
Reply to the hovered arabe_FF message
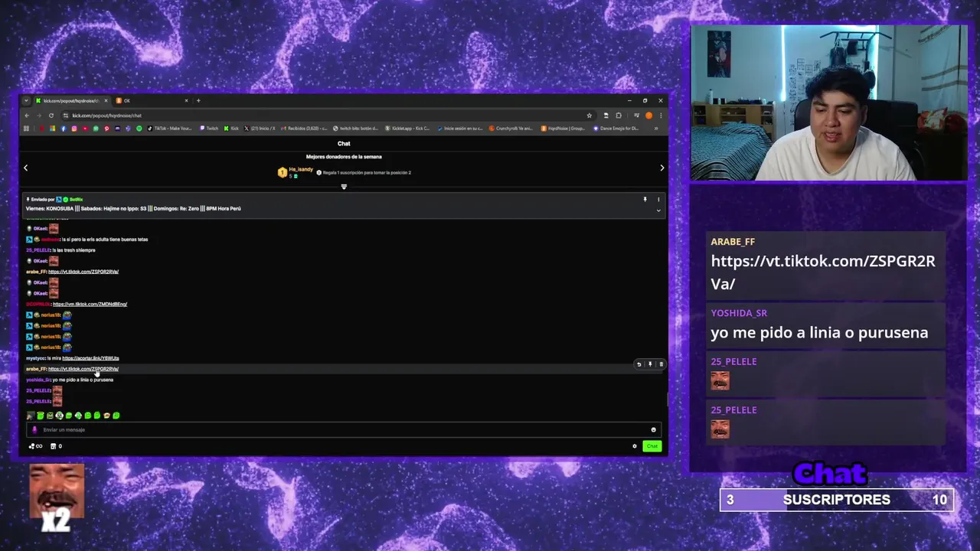point(639,364)
